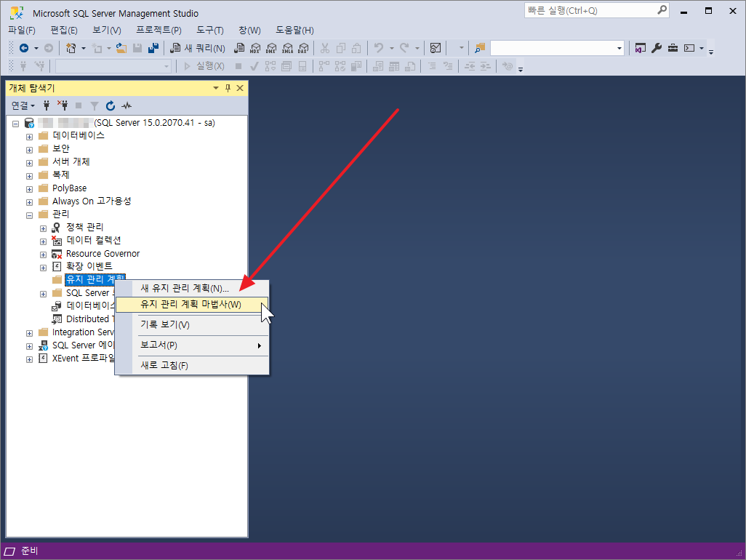Click the wrench Properties icon
The height and width of the screenshot is (560, 746).
(657, 48)
